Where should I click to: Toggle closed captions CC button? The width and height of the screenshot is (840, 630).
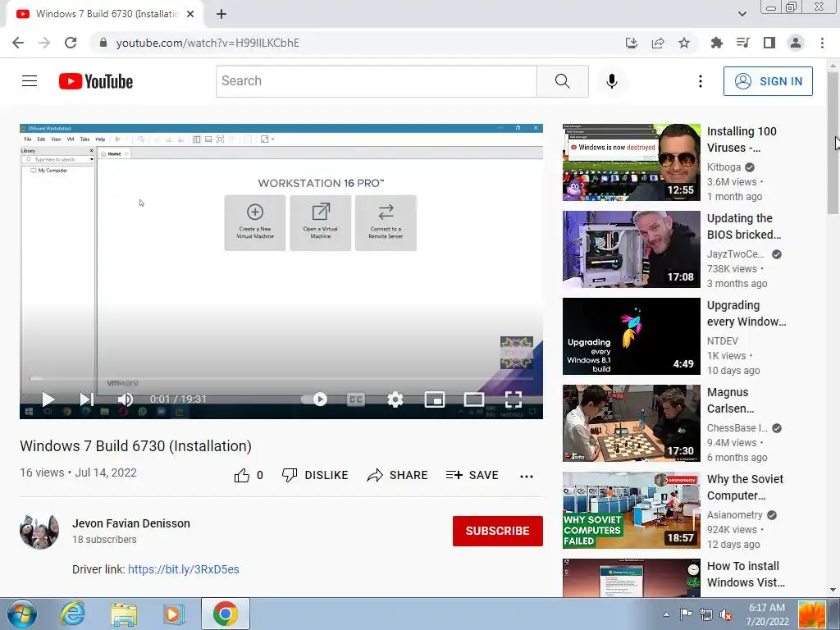(356, 399)
